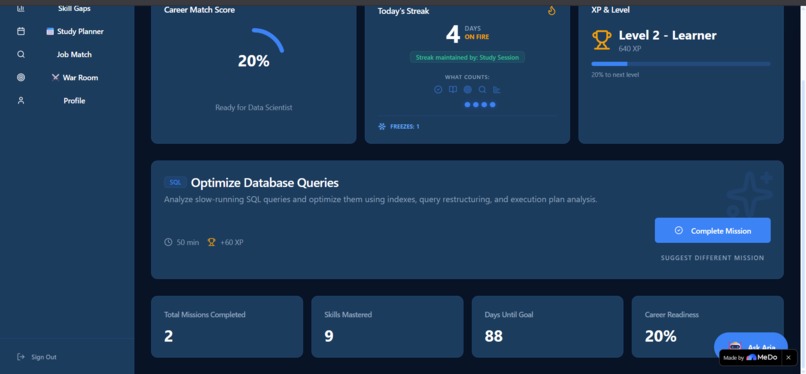Click the magnifier icon under What Counts
This screenshot has height=374, width=806.
point(482,89)
